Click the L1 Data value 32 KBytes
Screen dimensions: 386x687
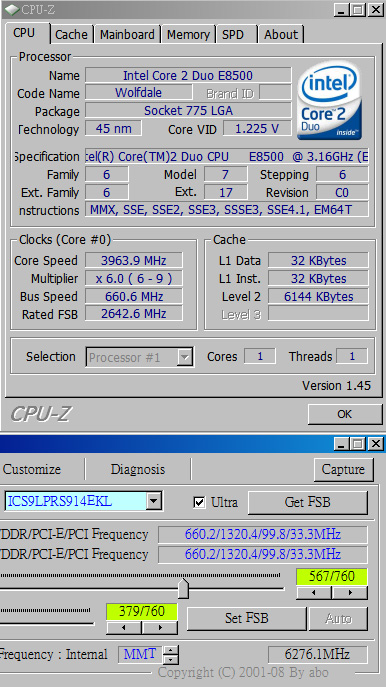click(x=318, y=261)
